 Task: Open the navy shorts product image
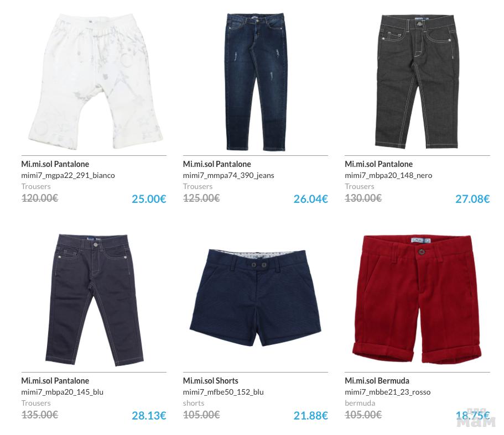pos(256,297)
